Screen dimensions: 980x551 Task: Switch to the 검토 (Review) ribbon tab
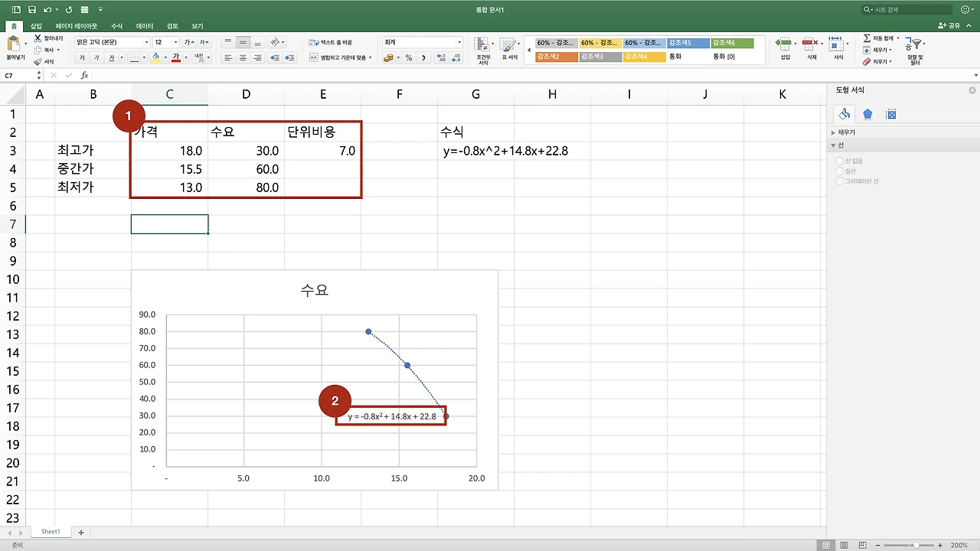coord(171,26)
